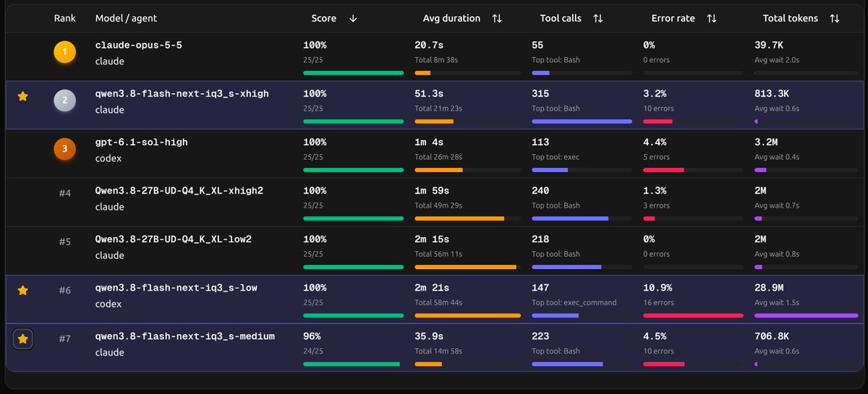Image resolution: width=868 pixels, height=394 pixels.
Task: Toggle star on qwen3.8-flash-next-iq3_s-medium row
Action: (22, 338)
